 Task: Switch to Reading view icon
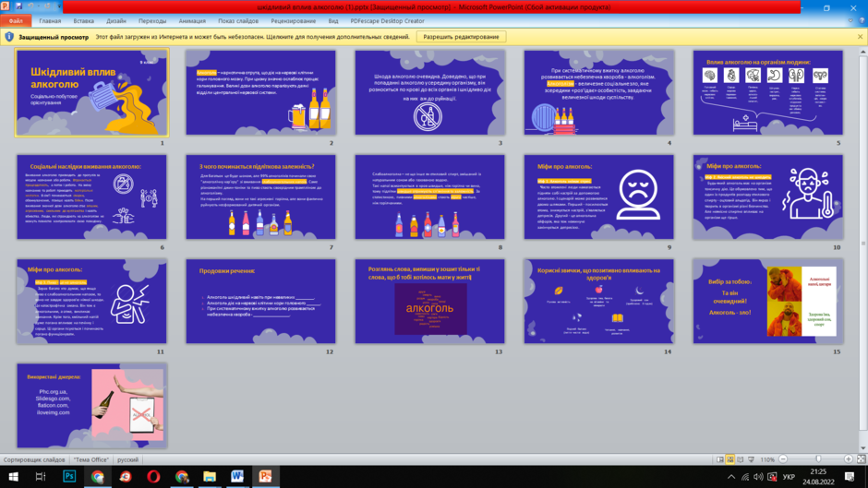tap(741, 459)
